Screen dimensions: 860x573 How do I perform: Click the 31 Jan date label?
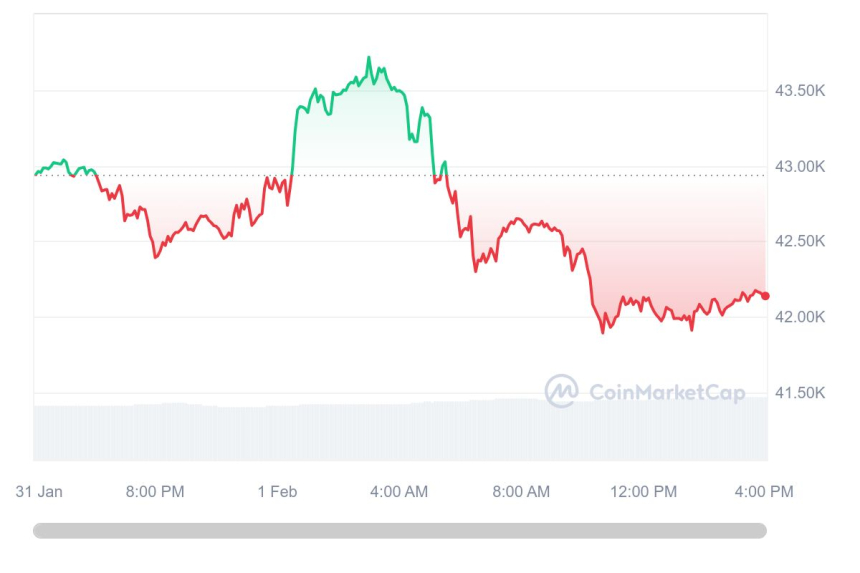point(40,491)
